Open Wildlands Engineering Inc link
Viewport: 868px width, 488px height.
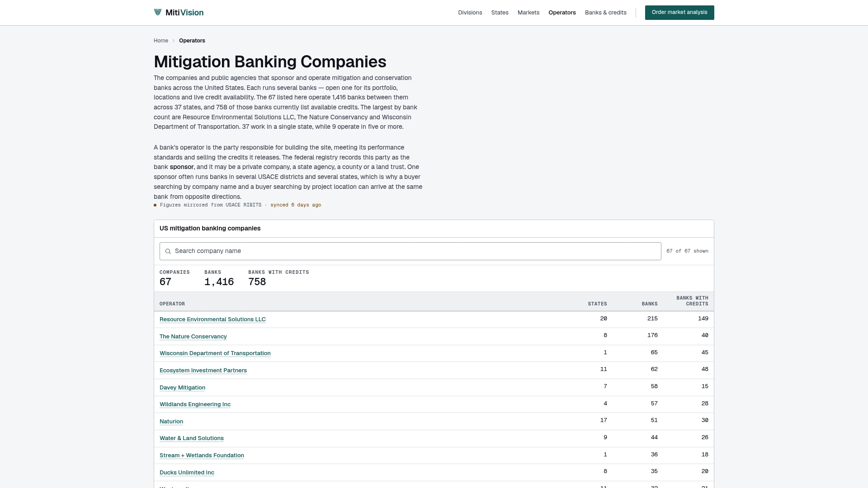pyautogui.click(x=195, y=404)
